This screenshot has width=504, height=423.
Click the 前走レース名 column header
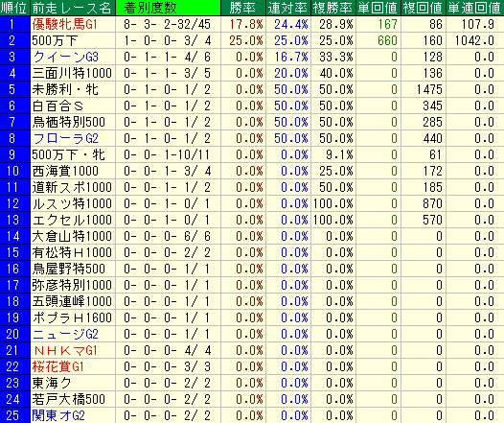pos(72,8)
